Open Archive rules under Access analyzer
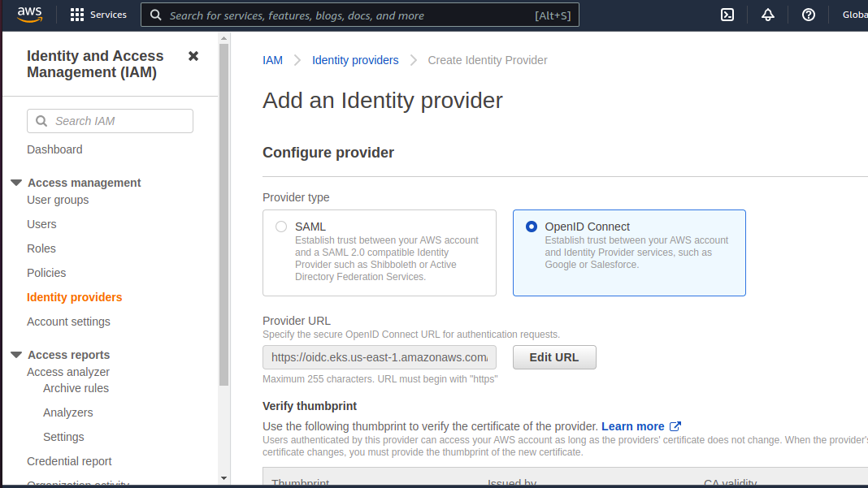868x488 pixels. tap(76, 388)
